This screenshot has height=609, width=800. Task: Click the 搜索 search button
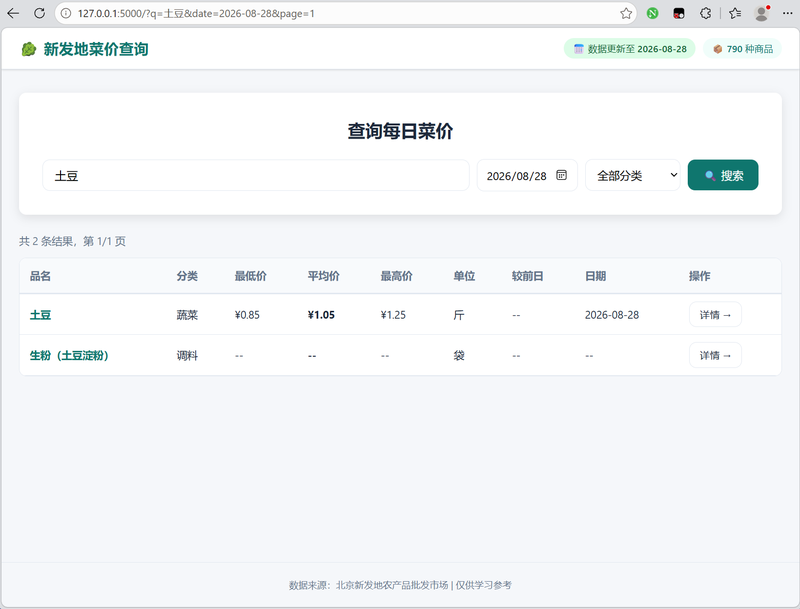[723, 175]
